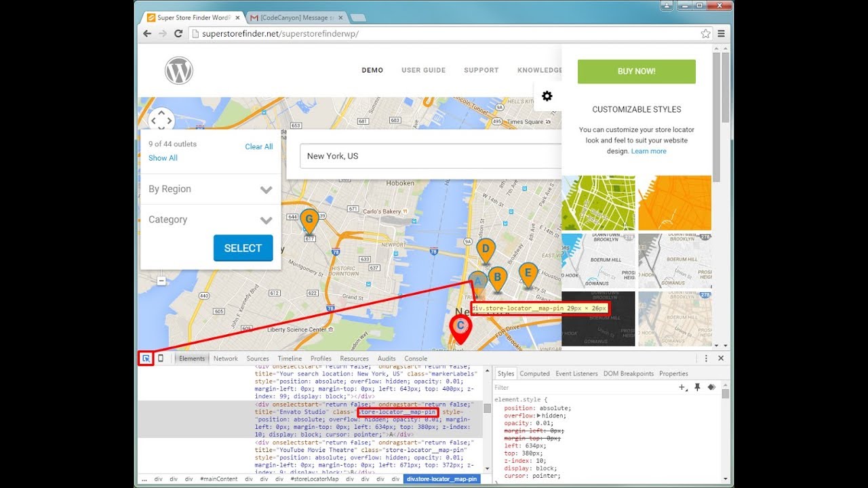
Task: Open the Event Listeners tab
Action: click(577, 373)
